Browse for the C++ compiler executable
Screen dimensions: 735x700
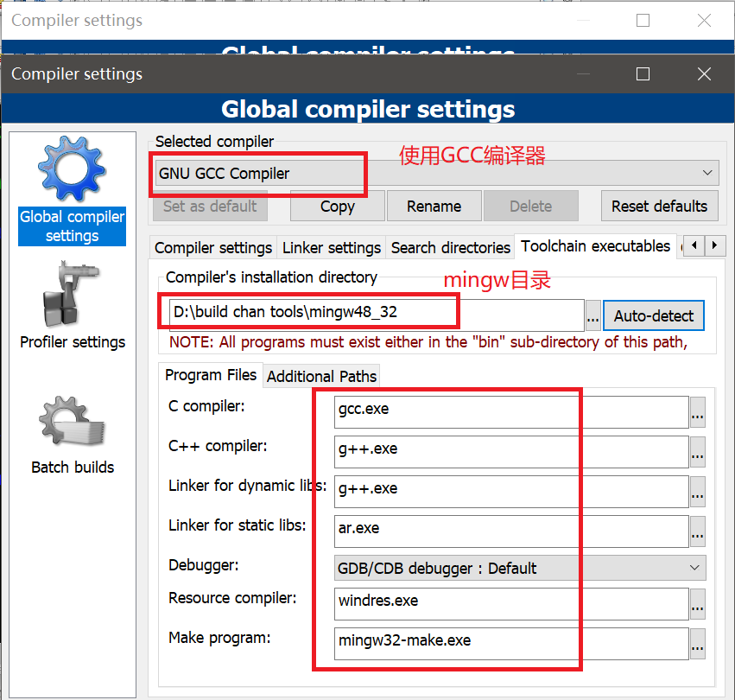(x=697, y=452)
